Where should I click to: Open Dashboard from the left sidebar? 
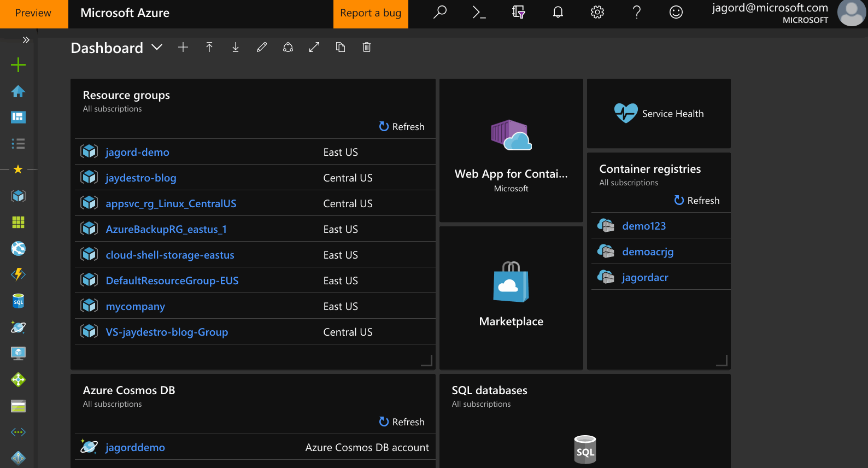pyautogui.click(x=18, y=117)
